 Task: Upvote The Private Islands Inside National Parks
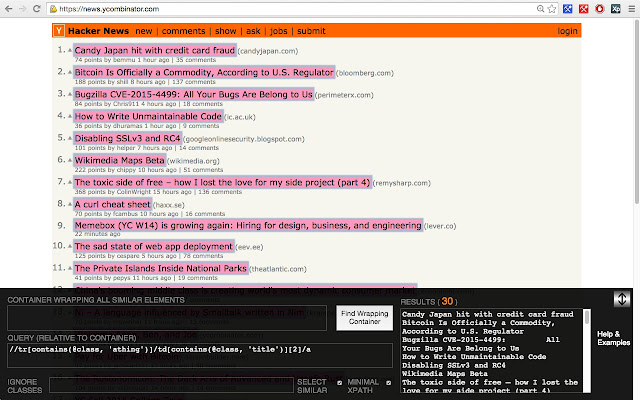click(70, 269)
